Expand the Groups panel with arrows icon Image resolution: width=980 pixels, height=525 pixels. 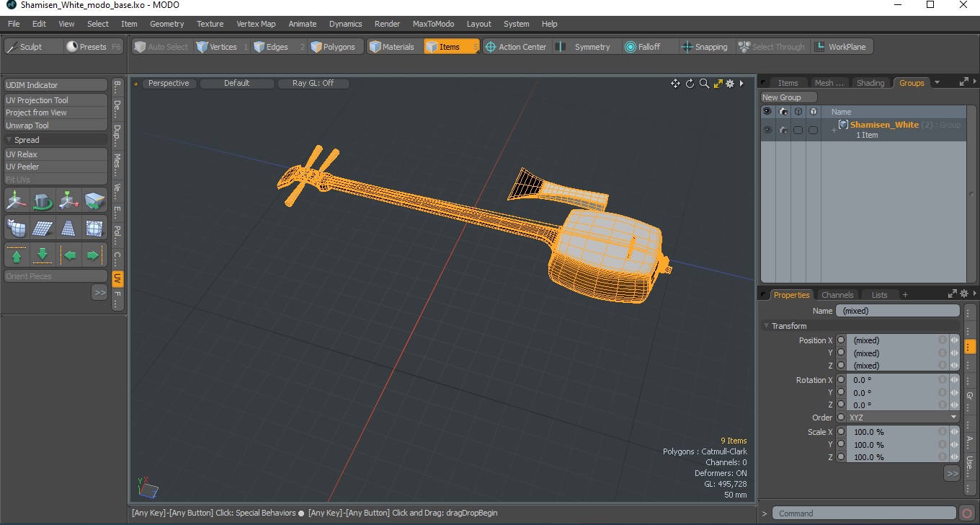[x=964, y=82]
